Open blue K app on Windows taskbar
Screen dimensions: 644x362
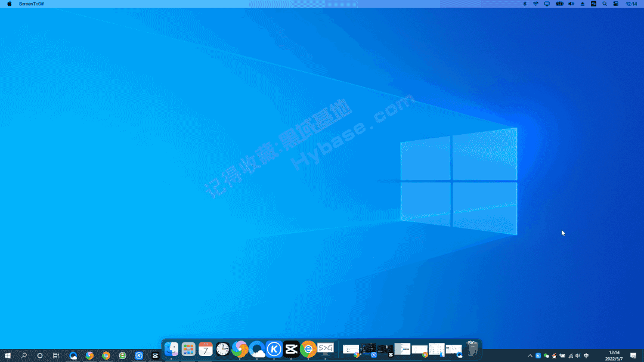pyautogui.click(x=139, y=355)
